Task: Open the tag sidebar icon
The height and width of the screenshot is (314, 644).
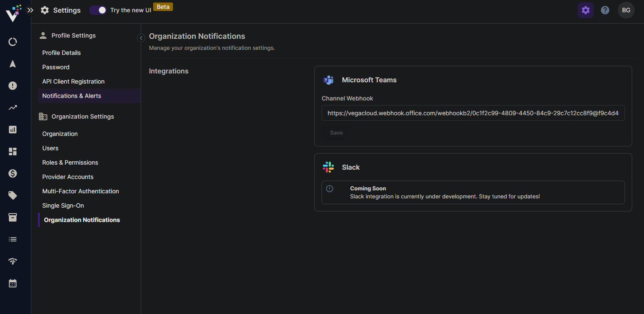Action: [x=13, y=195]
